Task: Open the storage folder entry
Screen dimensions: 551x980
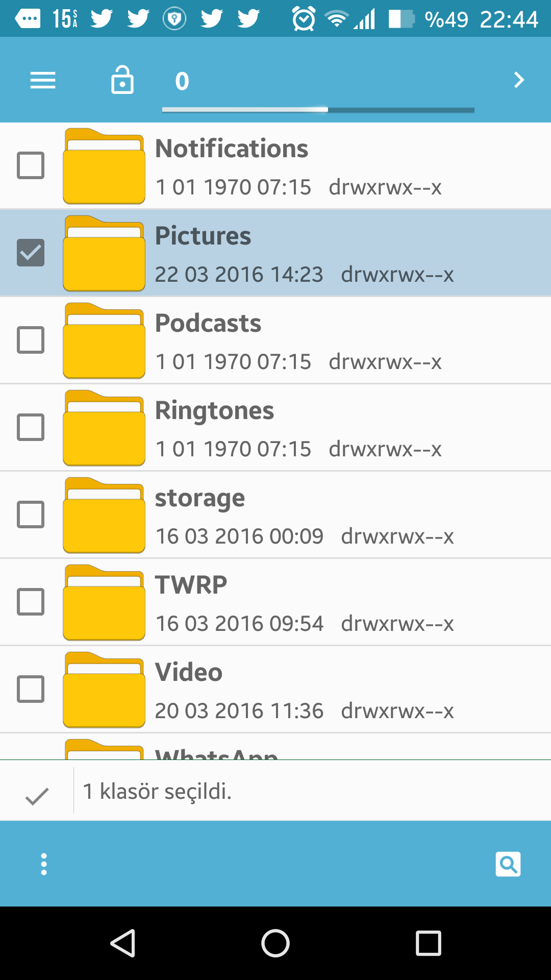Action: click(x=275, y=515)
